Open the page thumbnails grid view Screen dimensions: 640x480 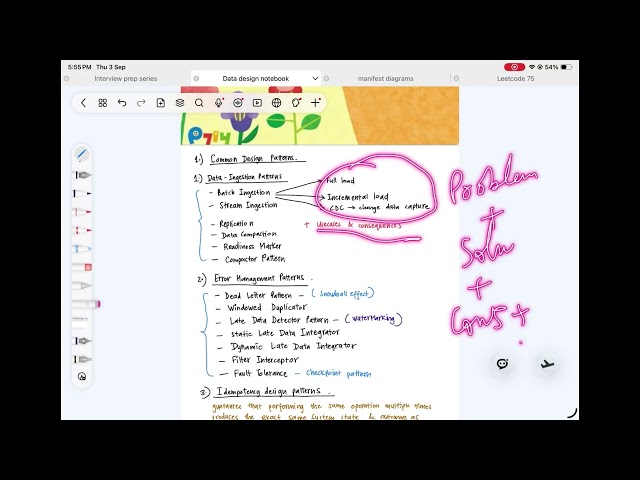click(x=102, y=103)
